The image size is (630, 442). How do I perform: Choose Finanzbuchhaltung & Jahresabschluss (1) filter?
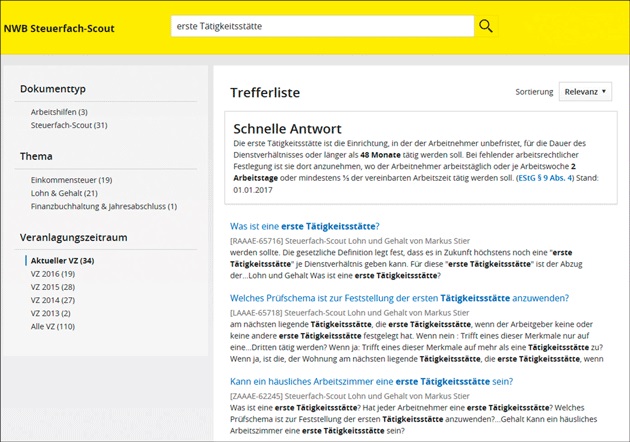click(x=104, y=206)
